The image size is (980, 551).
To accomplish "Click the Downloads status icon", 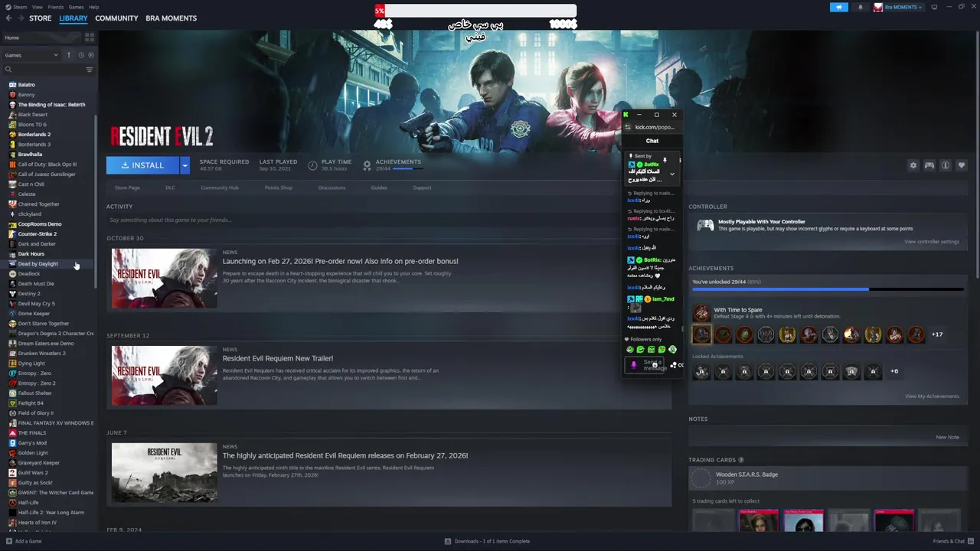I will [448, 541].
